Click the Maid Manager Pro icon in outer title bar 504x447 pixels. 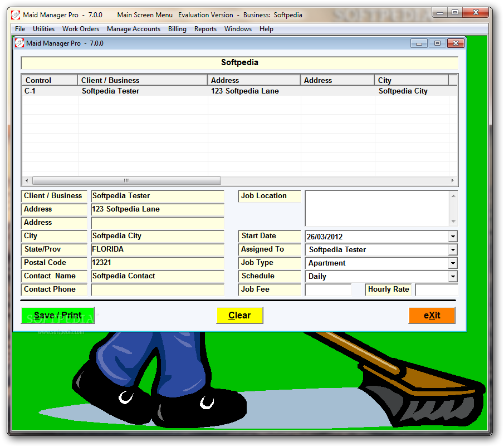16,15
